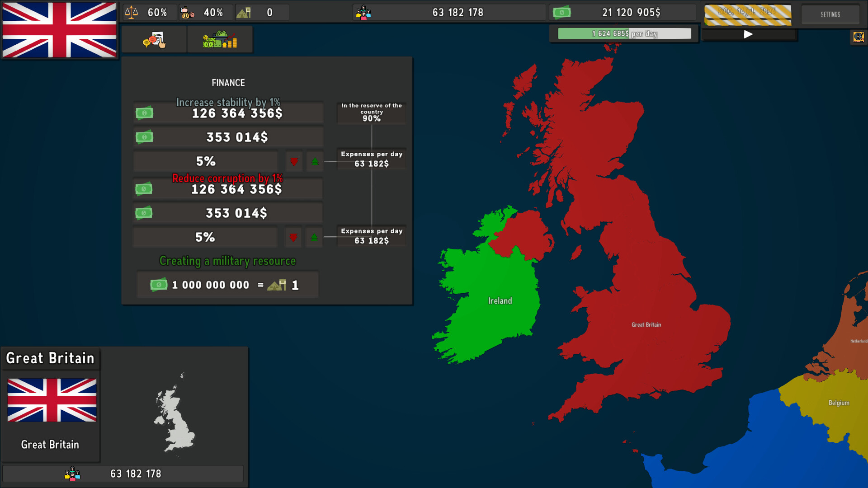This screenshot has height=488, width=868.
Task: Increase stability funding with green arrow
Action: (315, 161)
